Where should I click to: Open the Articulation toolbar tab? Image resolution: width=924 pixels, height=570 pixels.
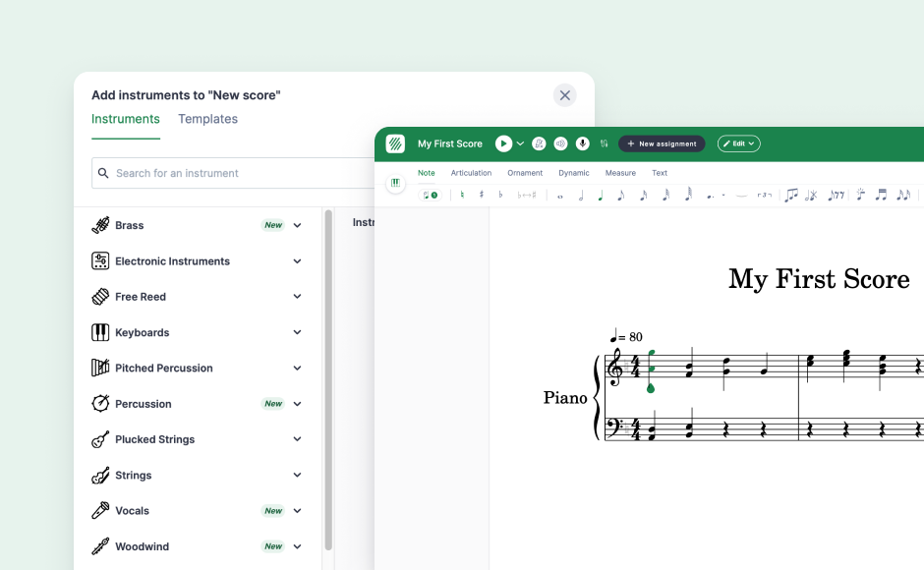(471, 173)
